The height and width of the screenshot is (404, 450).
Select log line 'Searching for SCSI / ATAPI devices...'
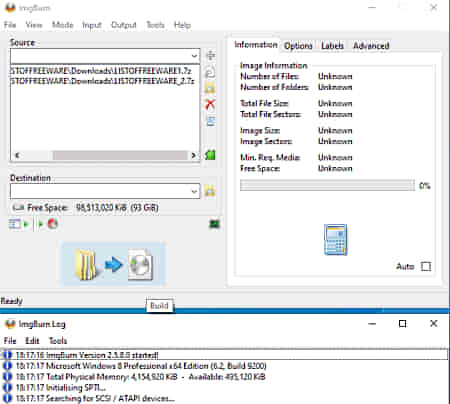click(225, 398)
